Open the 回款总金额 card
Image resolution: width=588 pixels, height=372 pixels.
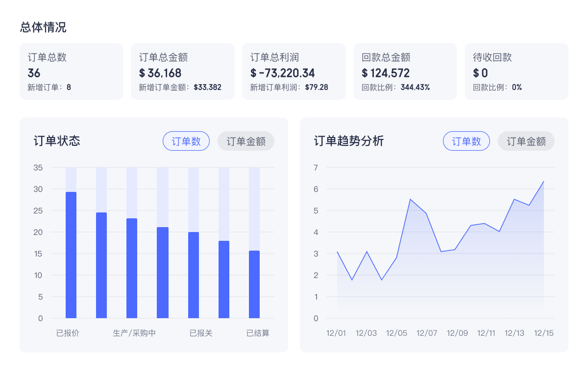[405, 71]
